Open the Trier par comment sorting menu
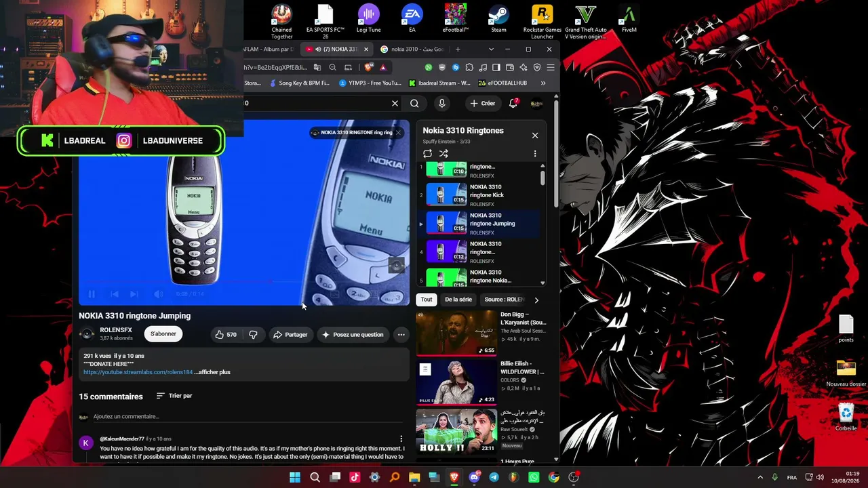This screenshot has width=868, height=488. [174, 396]
